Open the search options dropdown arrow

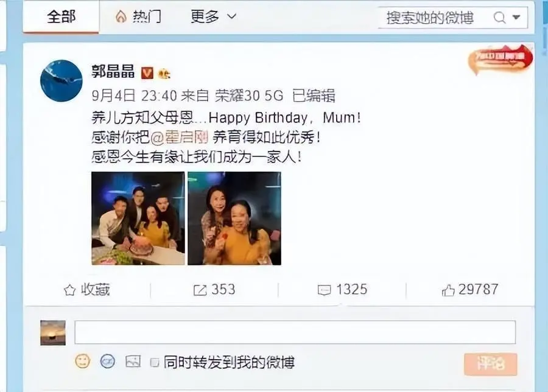point(516,17)
